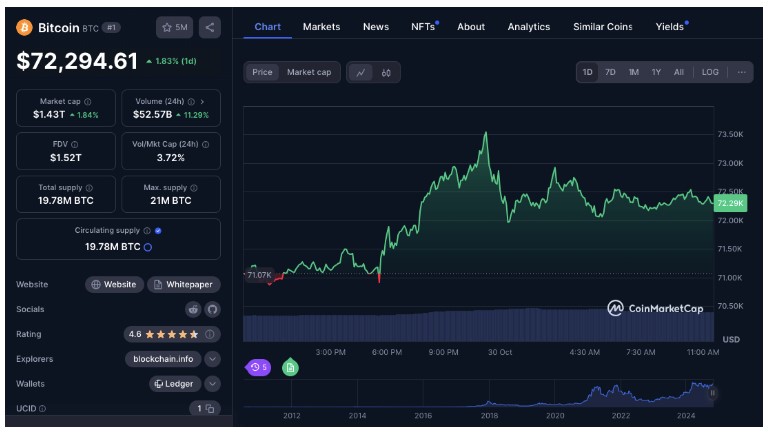Expand the Explorers dropdown arrow
Screen dimensions: 768x433
click(x=213, y=359)
